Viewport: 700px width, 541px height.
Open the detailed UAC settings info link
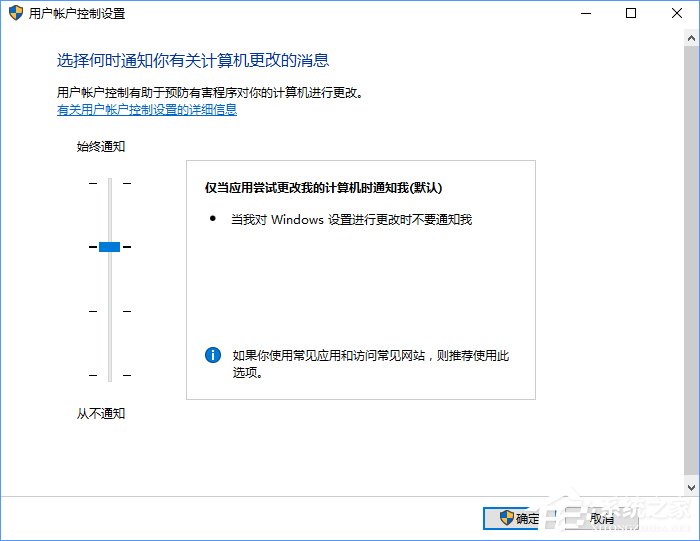click(147, 110)
